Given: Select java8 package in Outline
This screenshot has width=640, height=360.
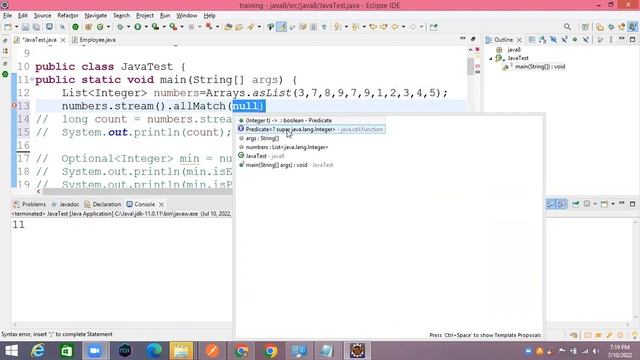Looking at the screenshot, I should click(514, 49).
